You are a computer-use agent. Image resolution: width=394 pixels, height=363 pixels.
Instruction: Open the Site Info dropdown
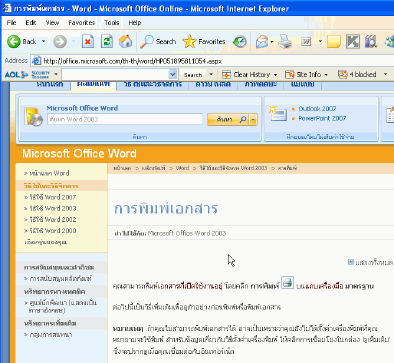(x=326, y=75)
